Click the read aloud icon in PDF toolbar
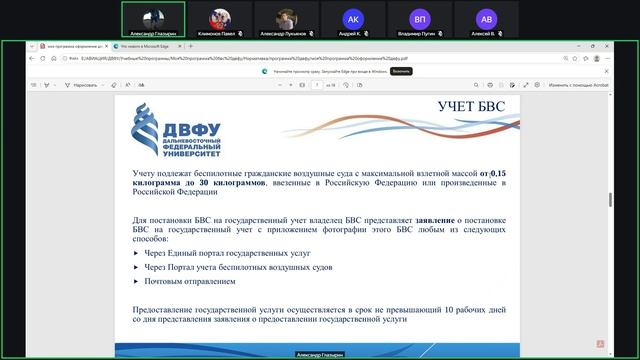Viewport: 640px width, 360px height. 128,85
